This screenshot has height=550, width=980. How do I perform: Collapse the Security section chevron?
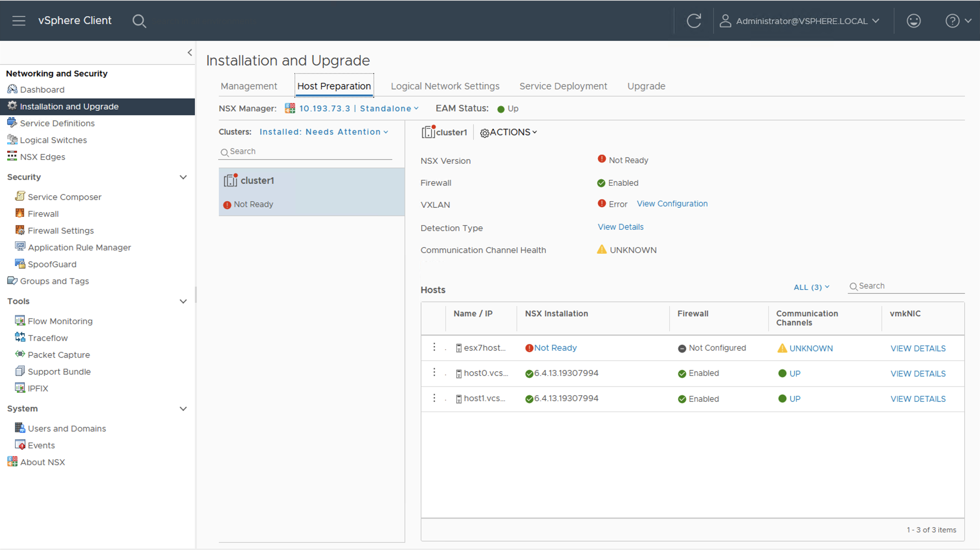pos(183,177)
